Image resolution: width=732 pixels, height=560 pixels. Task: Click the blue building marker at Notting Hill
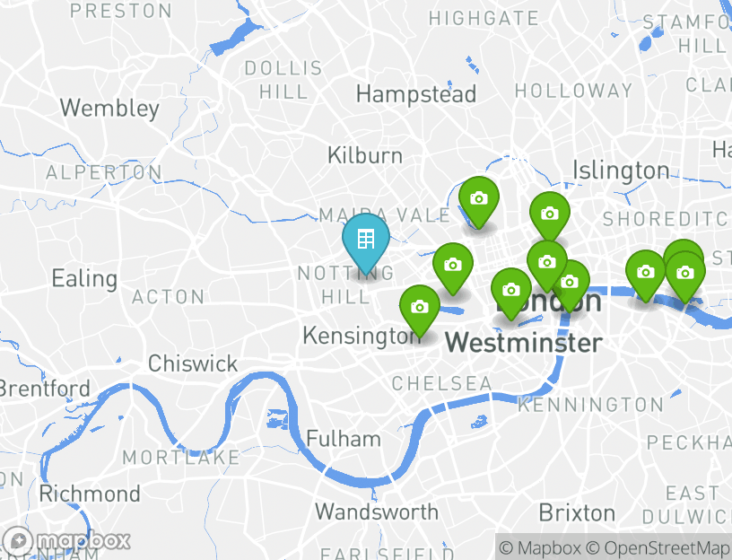(x=366, y=241)
